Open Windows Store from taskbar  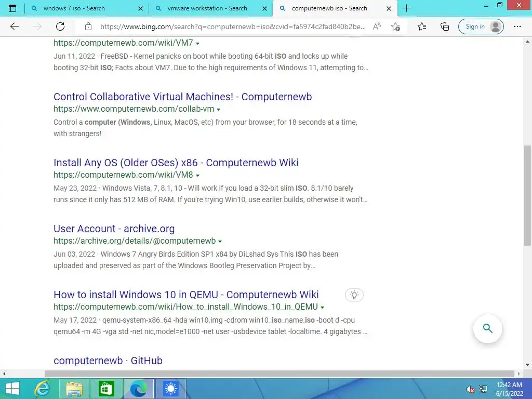pyautogui.click(x=106, y=389)
